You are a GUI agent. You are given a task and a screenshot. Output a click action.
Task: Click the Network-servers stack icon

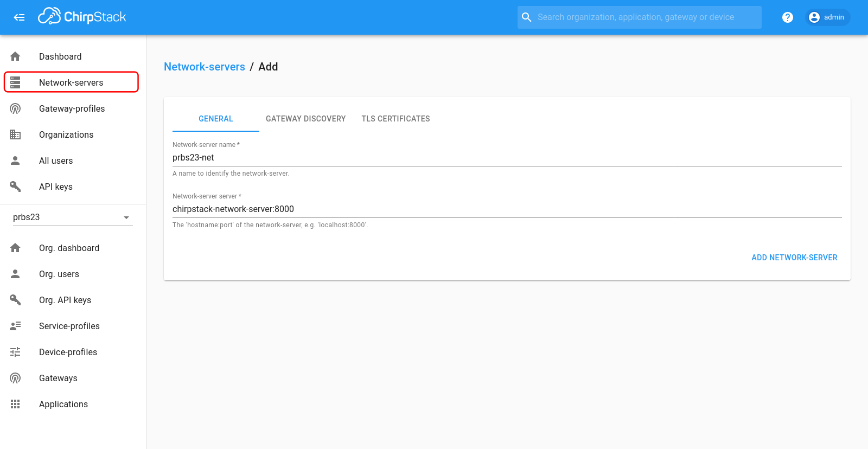pyautogui.click(x=15, y=82)
